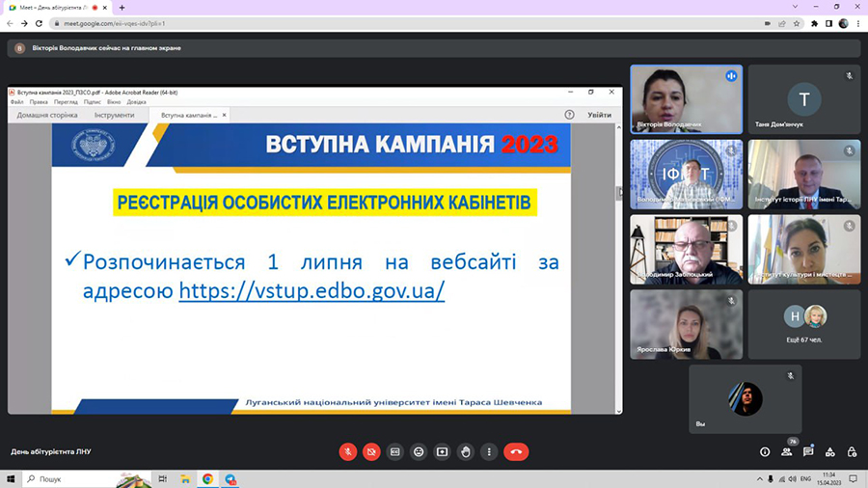Click ENG language indicator
Image resolution: width=868 pixels, height=488 pixels.
click(805, 479)
